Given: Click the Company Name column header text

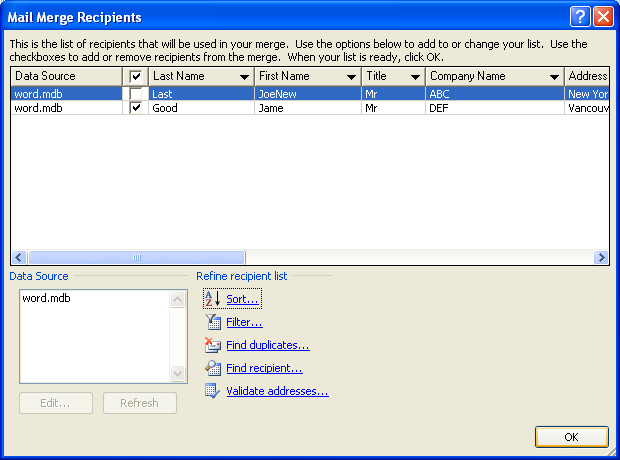Looking at the screenshot, I should coord(467,76).
